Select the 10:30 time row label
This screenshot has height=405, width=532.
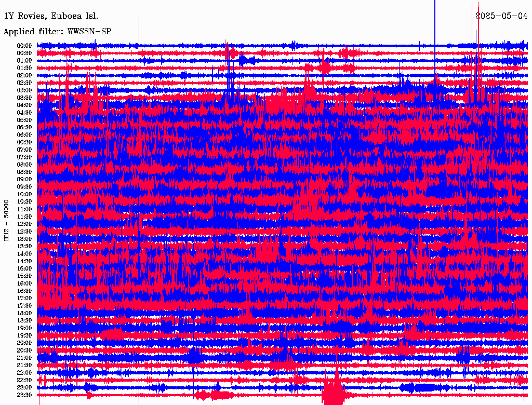24,201
